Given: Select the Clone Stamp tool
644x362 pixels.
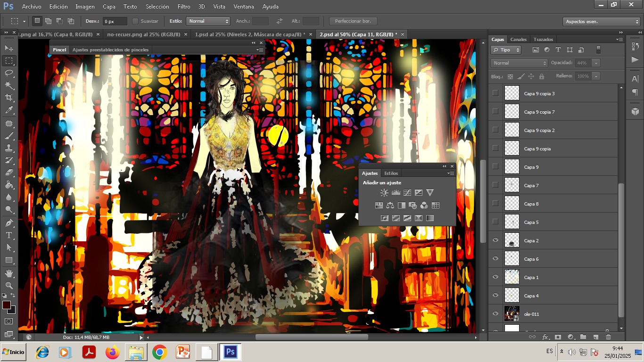Looking at the screenshot, I should (x=9, y=148).
